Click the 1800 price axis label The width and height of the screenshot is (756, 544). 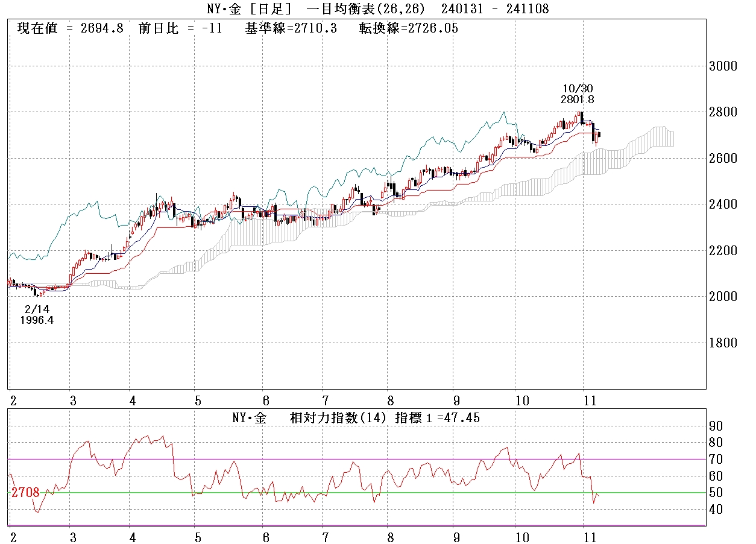[x=724, y=343]
